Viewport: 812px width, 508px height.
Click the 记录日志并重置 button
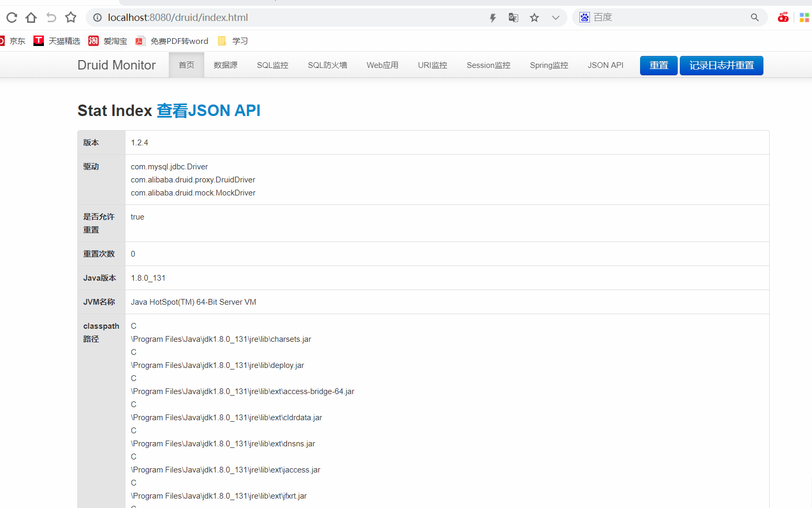pyautogui.click(x=721, y=65)
